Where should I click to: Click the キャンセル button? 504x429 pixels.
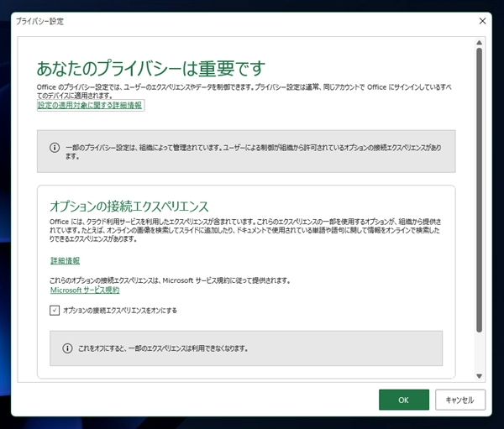pos(460,400)
